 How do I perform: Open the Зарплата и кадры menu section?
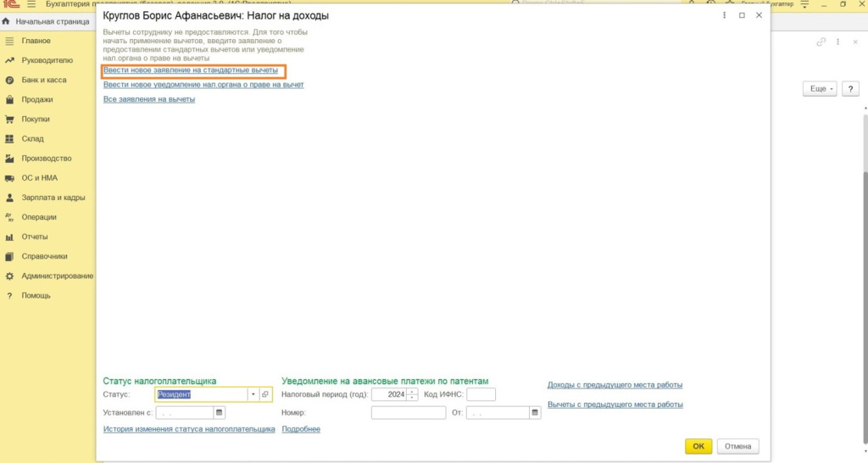53,198
